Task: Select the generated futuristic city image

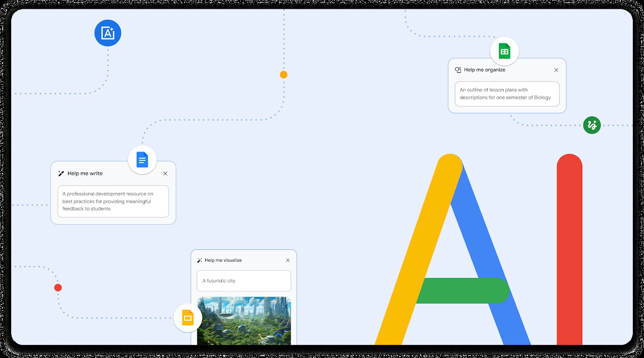Action: click(244, 321)
